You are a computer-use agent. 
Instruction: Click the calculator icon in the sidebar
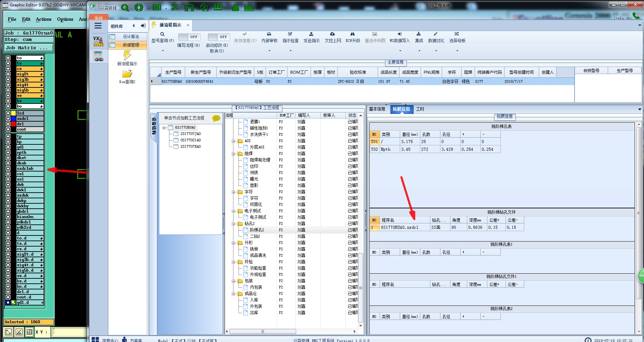tap(98, 56)
